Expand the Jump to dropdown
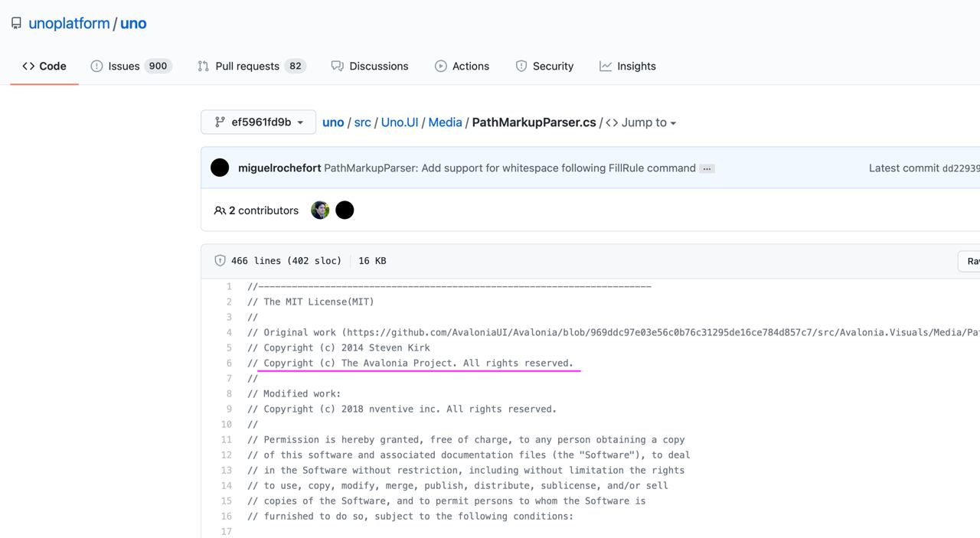Viewport: 980px width, 538px height. pyautogui.click(x=642, y=122)
